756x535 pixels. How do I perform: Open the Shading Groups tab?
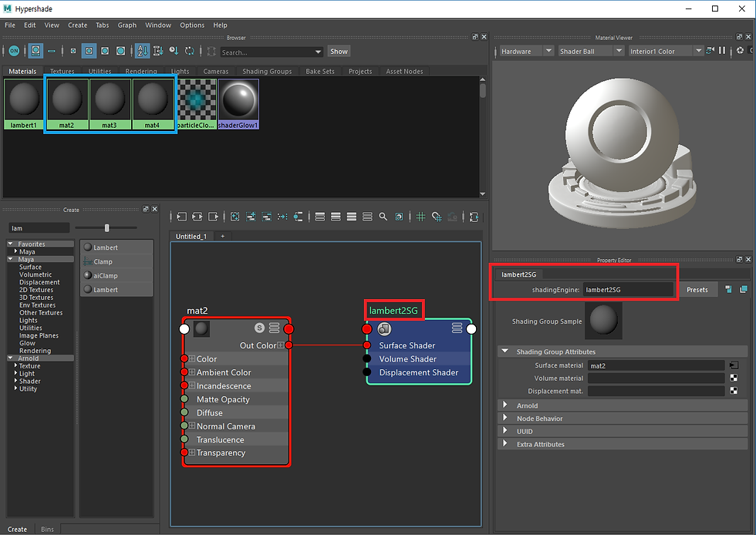point(267,72)
